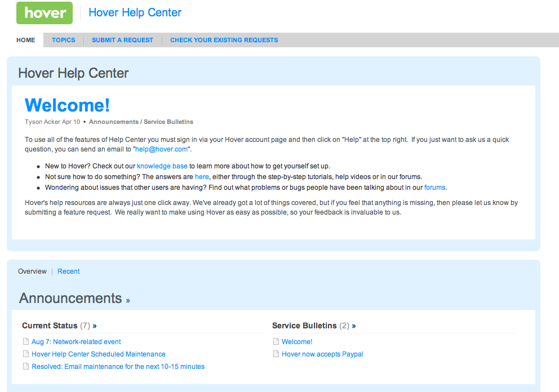Select Check Your Existing Requests tab

tap(224, 40)
